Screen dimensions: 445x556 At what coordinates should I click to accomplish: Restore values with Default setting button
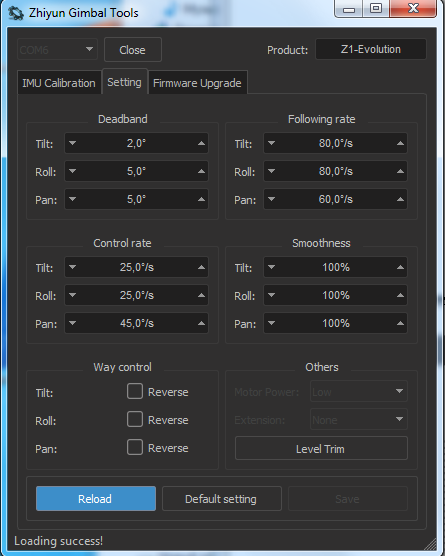coord(222,499)
